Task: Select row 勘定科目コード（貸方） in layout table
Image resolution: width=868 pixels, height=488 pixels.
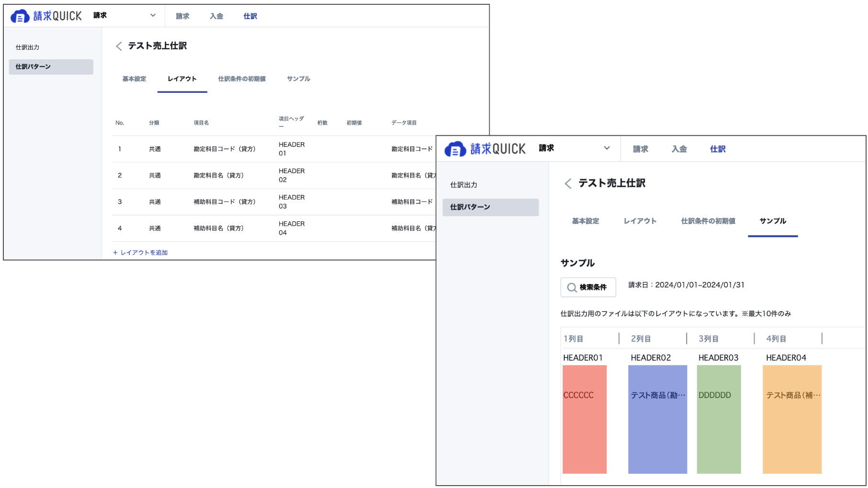Action: coord(274,149)
